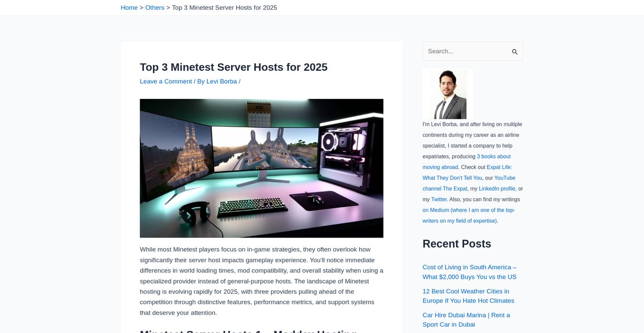The image size is (644, 333).
Task: Go to Home breadcrumb link
Action: point(129,8)
